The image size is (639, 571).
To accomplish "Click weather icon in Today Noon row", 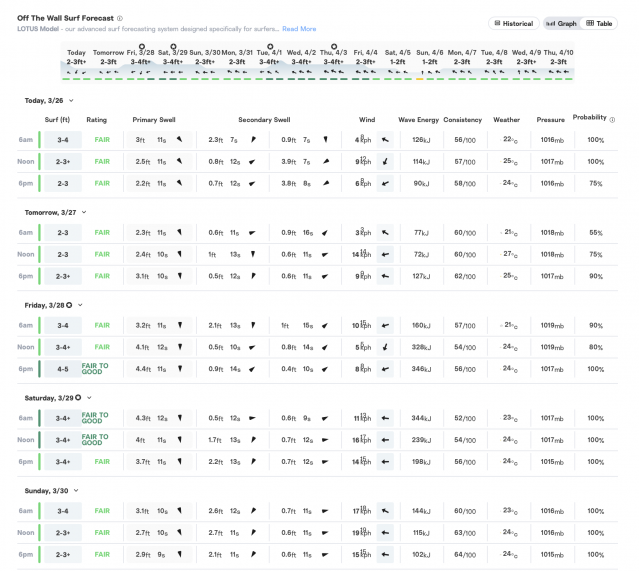I will pos(501,161).
